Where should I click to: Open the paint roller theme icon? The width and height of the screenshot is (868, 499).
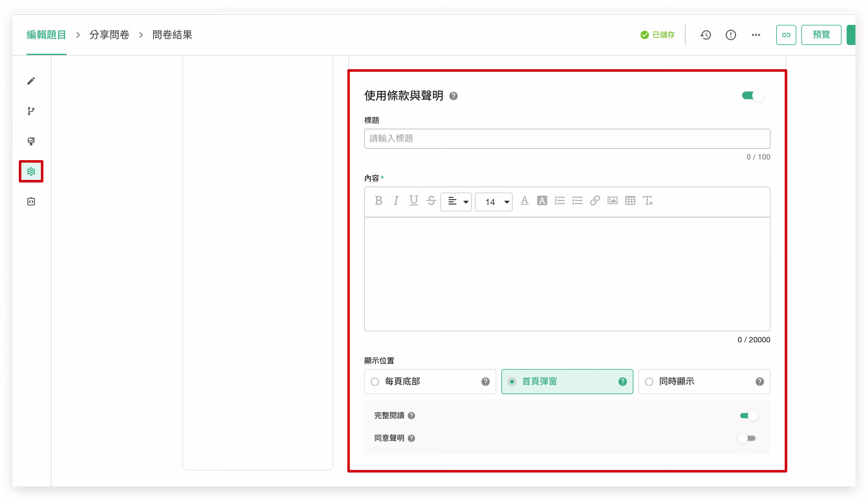click(x=31, y=141)
